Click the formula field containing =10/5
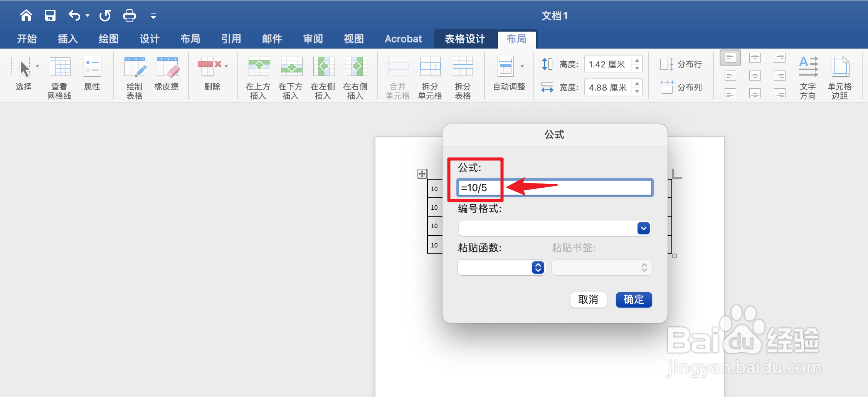 click(555, 188)
